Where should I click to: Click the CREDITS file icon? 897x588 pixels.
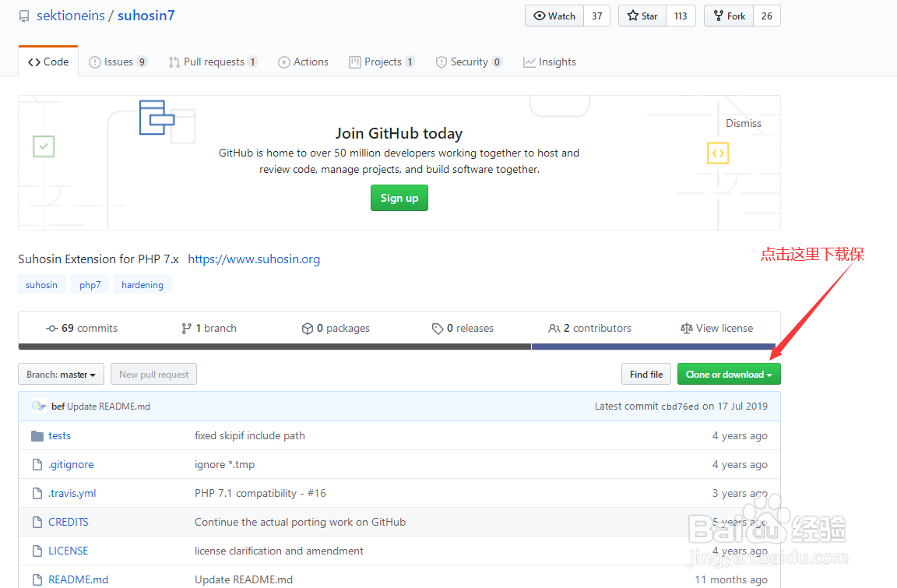37,522
